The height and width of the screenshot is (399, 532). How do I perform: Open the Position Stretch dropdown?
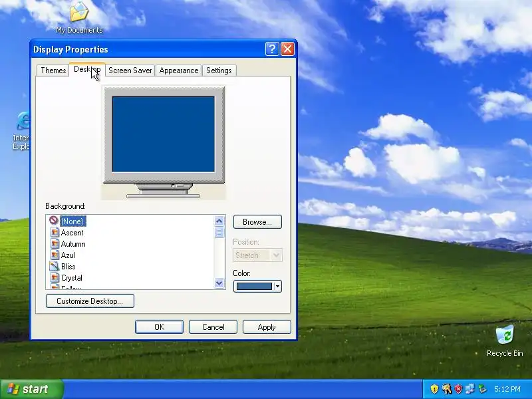pos(257,255)
